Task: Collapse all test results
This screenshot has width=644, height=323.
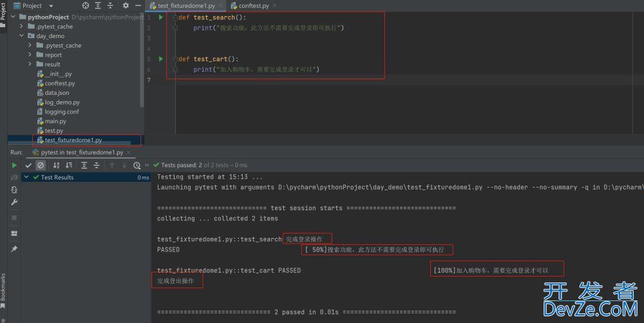Action: pos(97,165)
